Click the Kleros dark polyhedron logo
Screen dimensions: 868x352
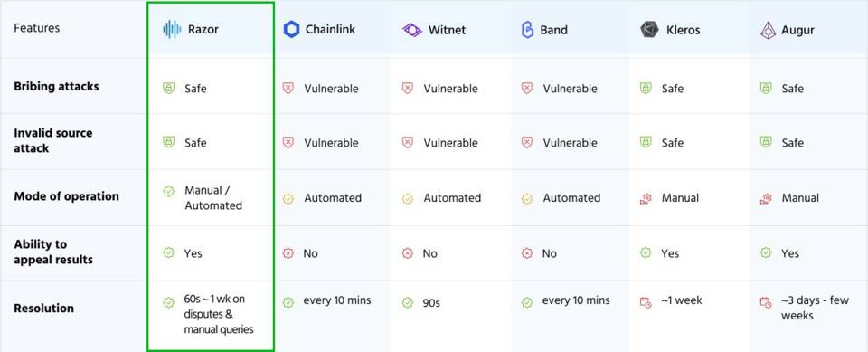click(x=649, y=29)
